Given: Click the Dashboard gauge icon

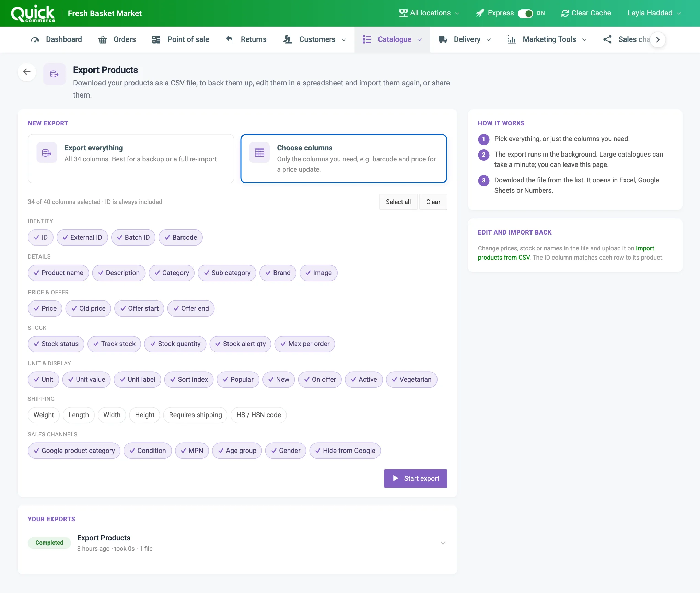Looking at the screenshot, I should (x=35, y=39).
